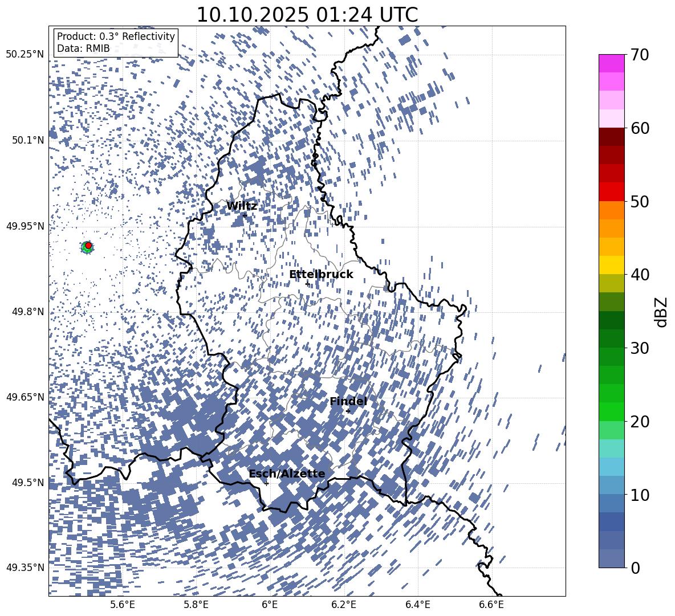Click the Ettelbruck city label

(x=321, y=275)
